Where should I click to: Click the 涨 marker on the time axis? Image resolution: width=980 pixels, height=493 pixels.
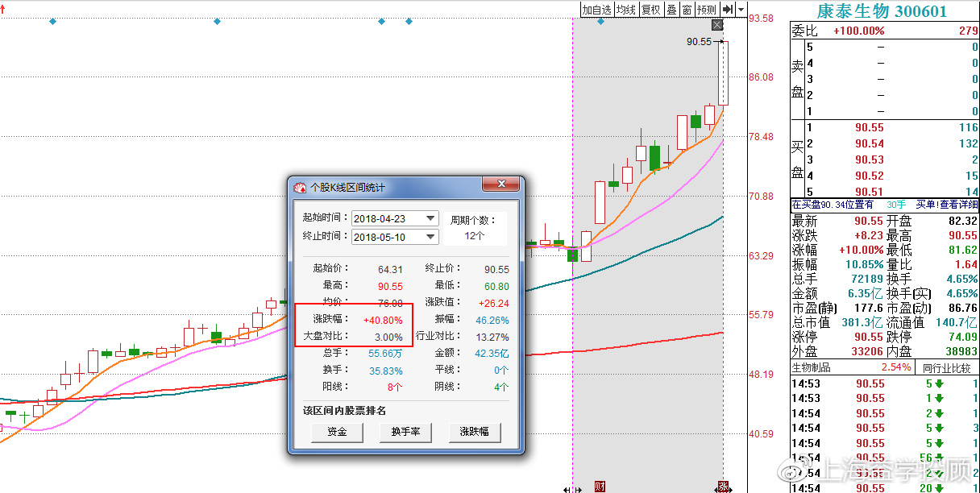tap(723, 487)
